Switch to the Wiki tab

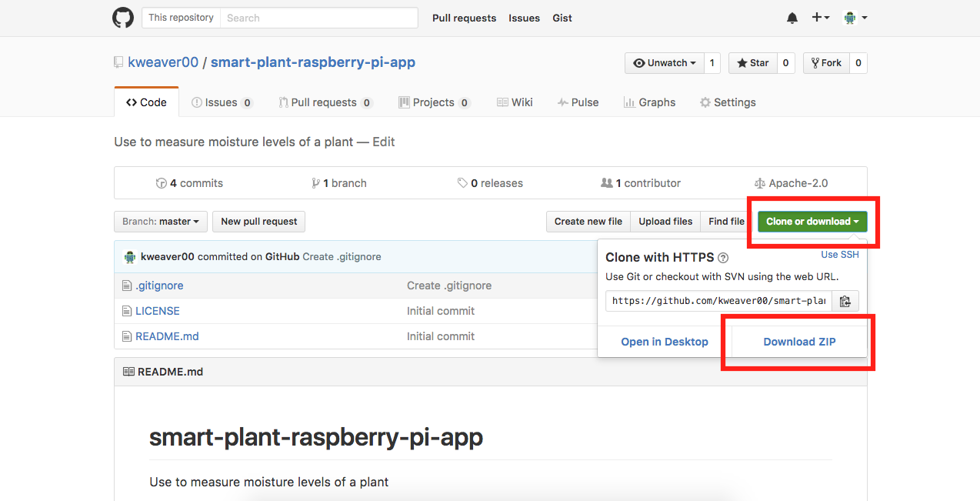515,102
